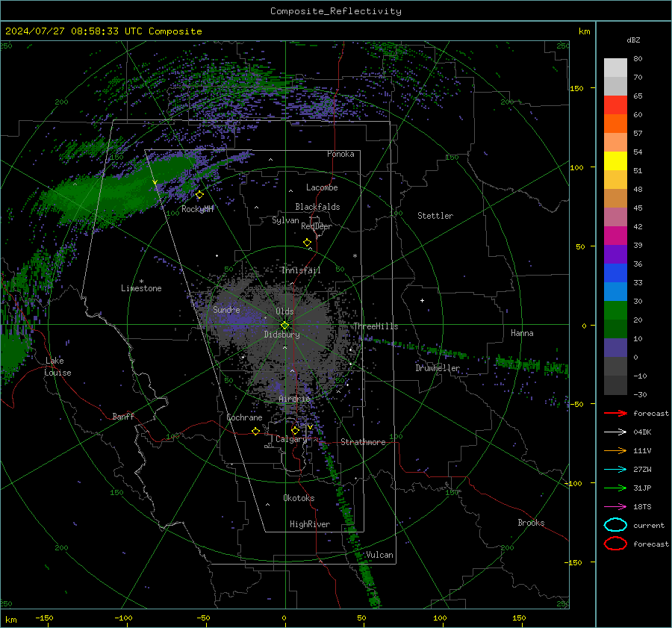672x628 pixels.
Task: Click the Banff label on map
Action: click(123, 416)
